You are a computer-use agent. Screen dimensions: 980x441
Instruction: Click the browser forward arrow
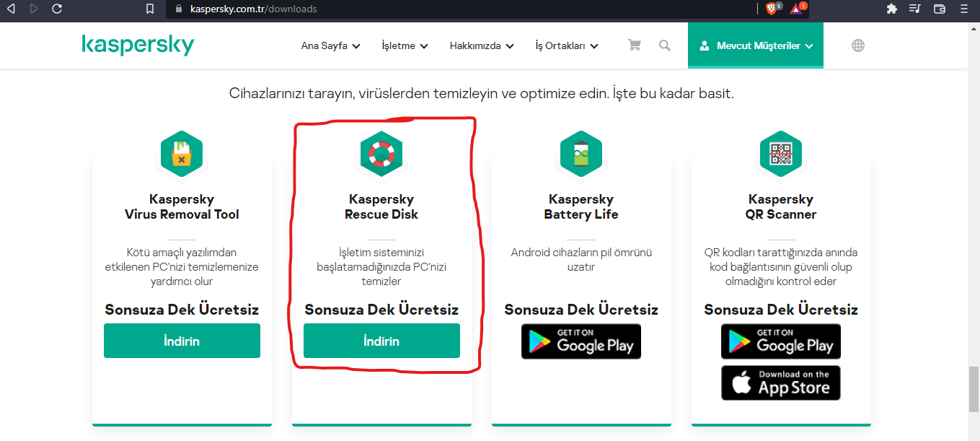point(34,9)
